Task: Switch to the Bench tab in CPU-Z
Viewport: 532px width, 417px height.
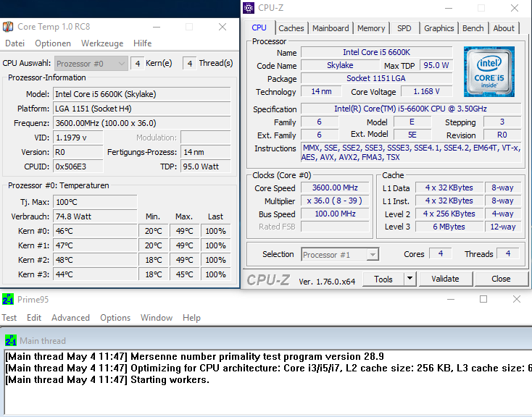Action: tap(473, 28)
